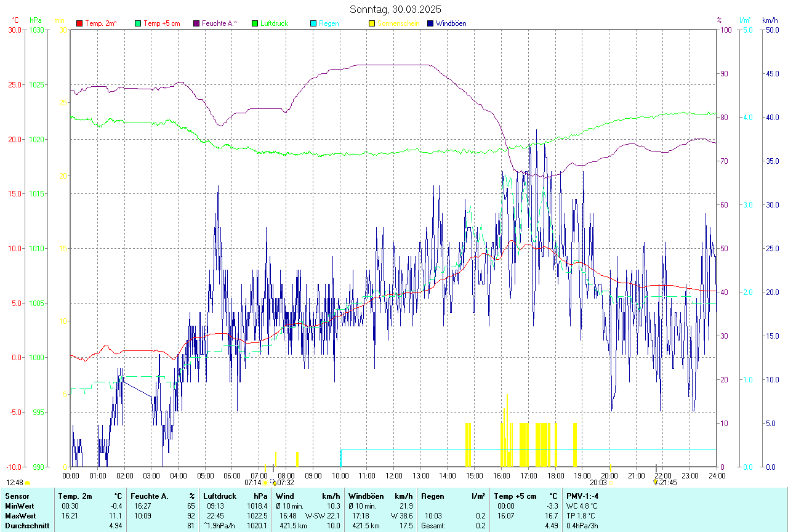This screenshot has height=532, width=788.
Task: Select the Feuchte A.* legend label
Action: click(220, 23)
